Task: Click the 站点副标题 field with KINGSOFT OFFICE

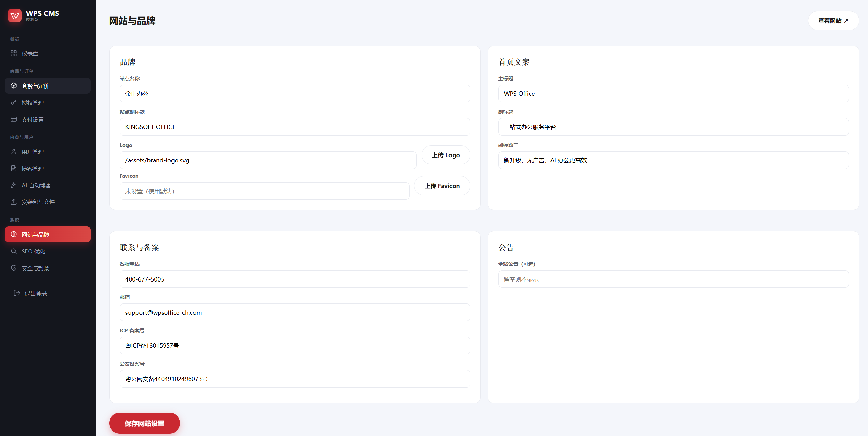Action: pos(295,127)
